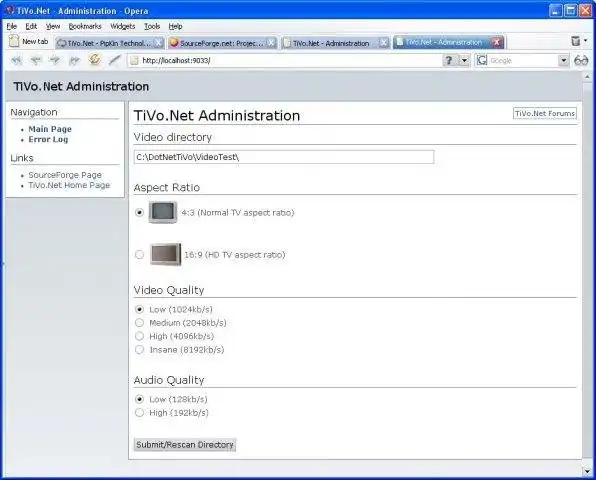Click the scrollbar down arrow
This screenshot has height=480, width=596.
(587, 471)
